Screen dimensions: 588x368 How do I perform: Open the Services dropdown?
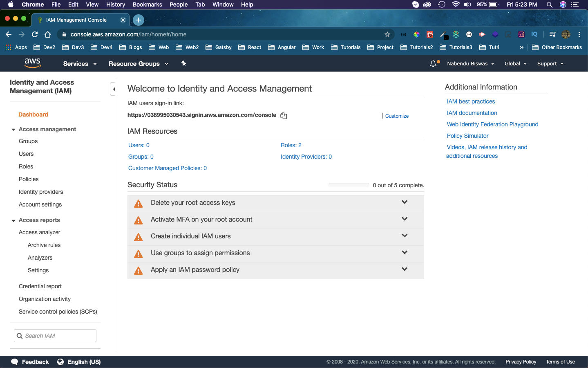pos(80,64)
